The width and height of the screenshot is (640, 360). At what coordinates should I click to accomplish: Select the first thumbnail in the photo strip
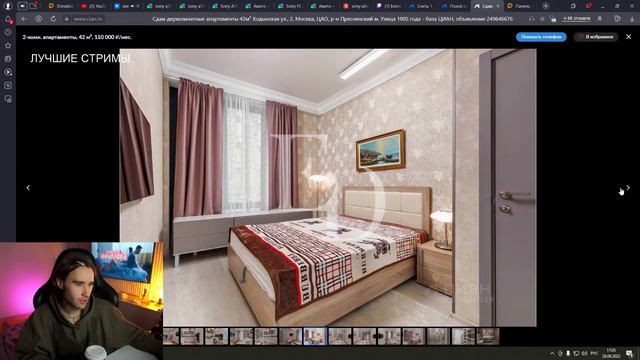pyautogui.click(x=171, y=336)
